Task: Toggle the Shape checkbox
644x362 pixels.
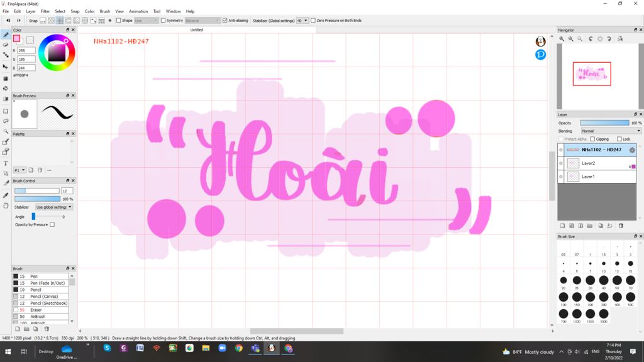Action: click(118, 20)
